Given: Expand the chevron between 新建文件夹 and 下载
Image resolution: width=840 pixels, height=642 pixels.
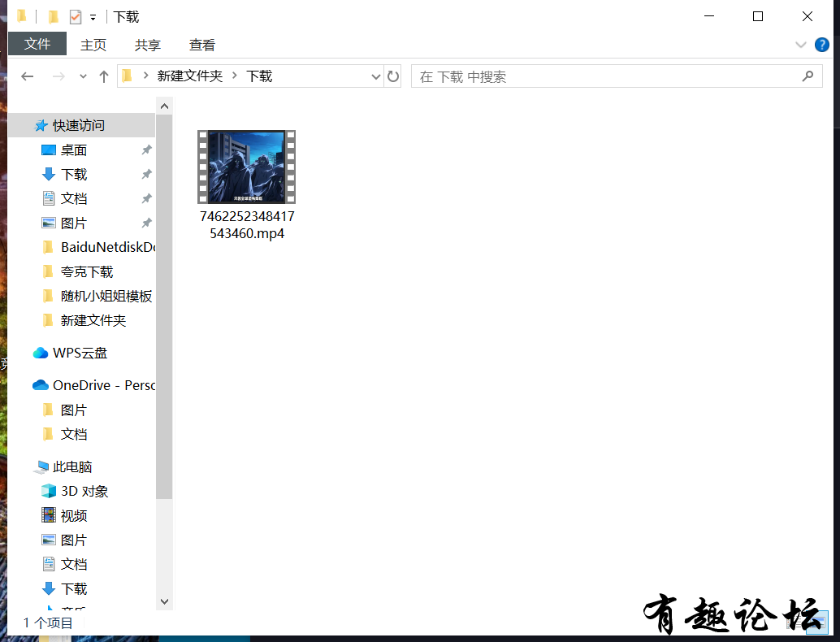Looking at the screenshot, I should click(235, 76).
